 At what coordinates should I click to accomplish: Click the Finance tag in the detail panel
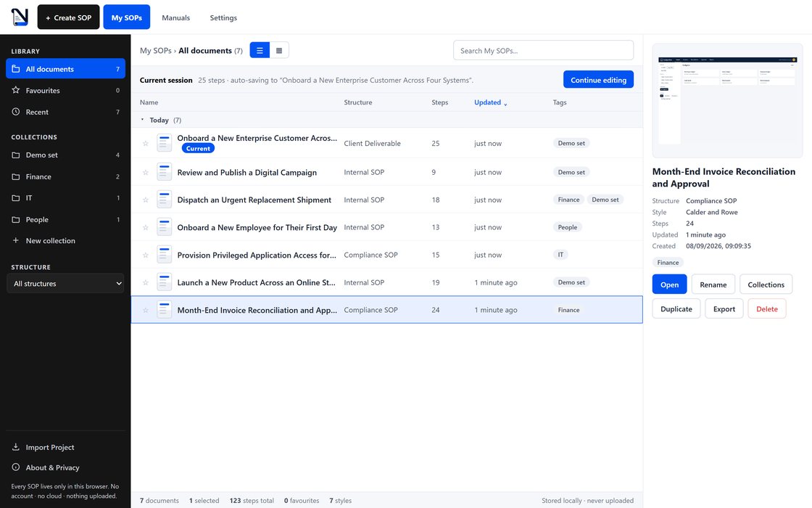(668, 262)
